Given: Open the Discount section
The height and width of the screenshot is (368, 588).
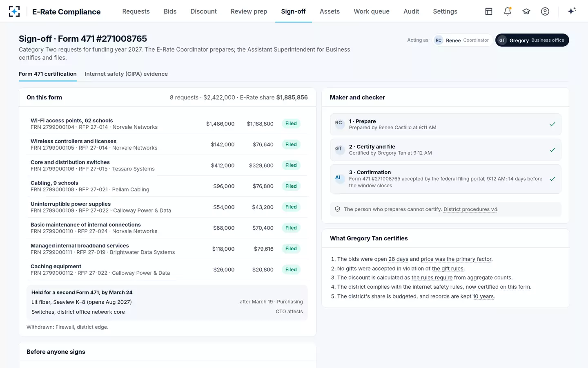Looking at the screenshot, I should coord(204,11).
